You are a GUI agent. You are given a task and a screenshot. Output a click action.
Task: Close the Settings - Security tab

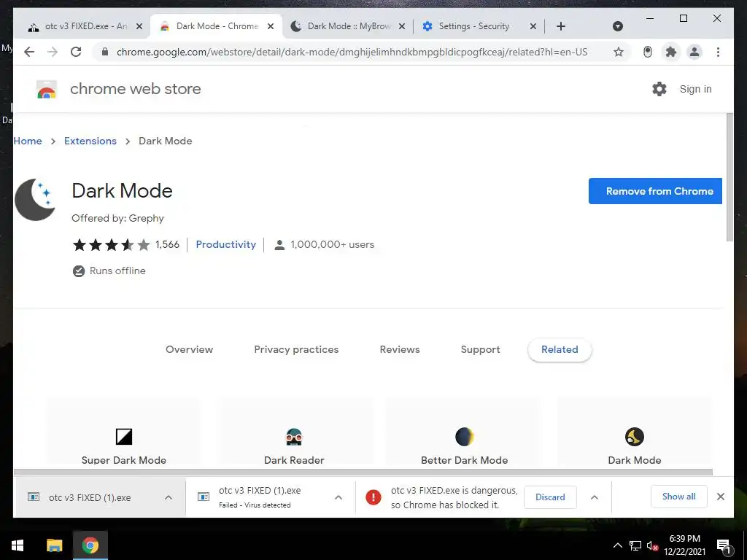(x=533, y=26)
